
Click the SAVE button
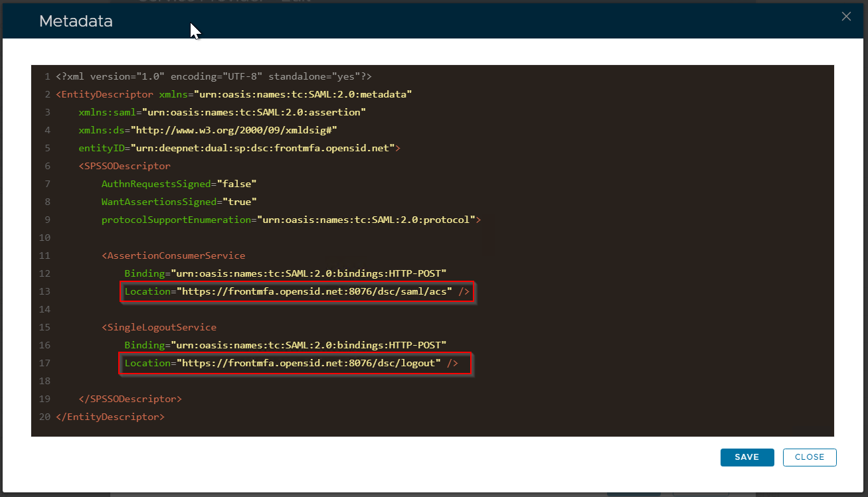coord(746,457)
